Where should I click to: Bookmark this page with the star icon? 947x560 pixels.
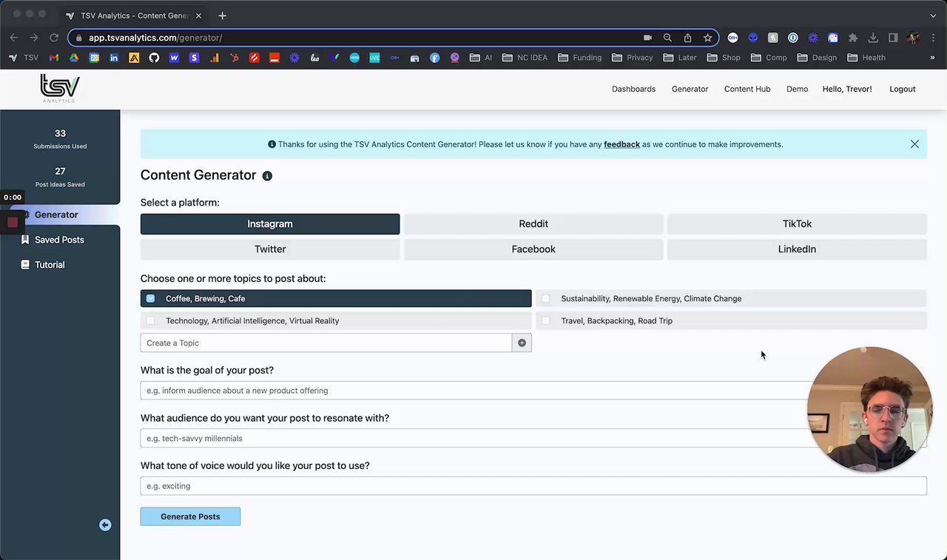coord(708,38)
